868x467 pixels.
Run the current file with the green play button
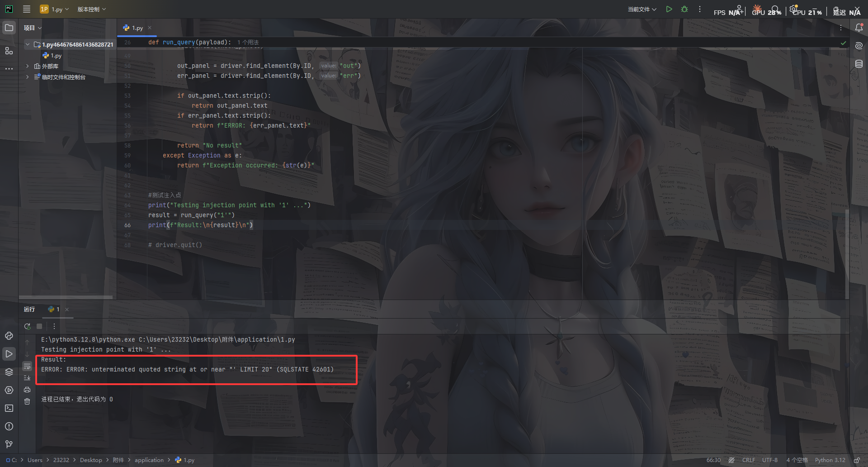pyautogui.click(x=669, y=9)
